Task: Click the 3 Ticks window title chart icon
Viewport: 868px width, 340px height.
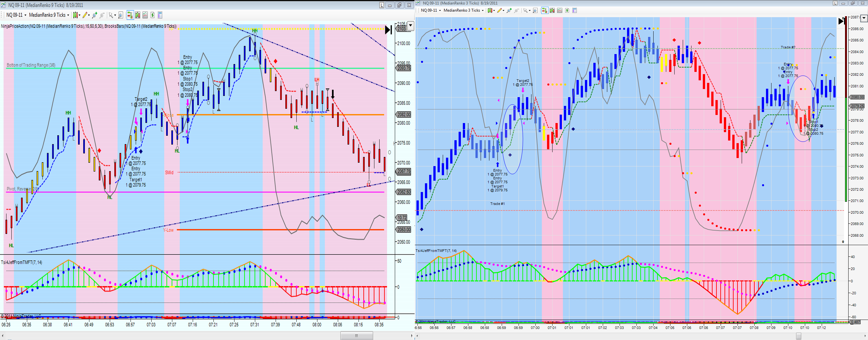Action: point(419,3)
